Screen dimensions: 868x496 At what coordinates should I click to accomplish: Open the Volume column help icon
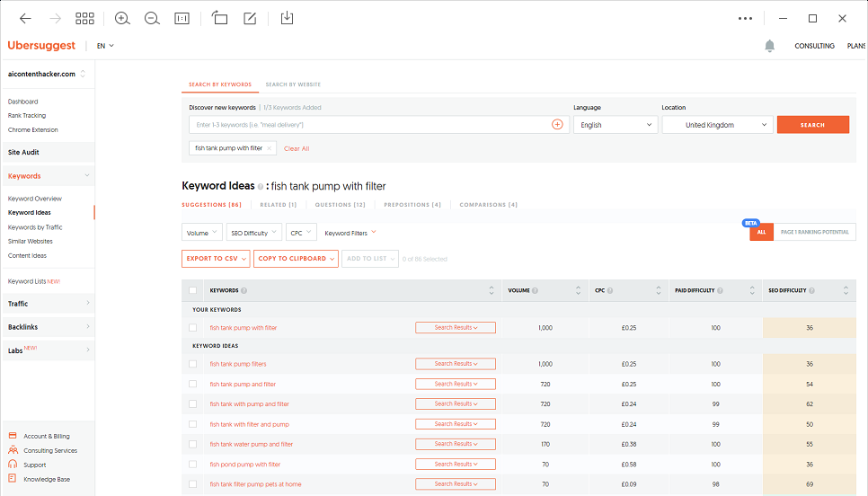click(x=535, y=290)
